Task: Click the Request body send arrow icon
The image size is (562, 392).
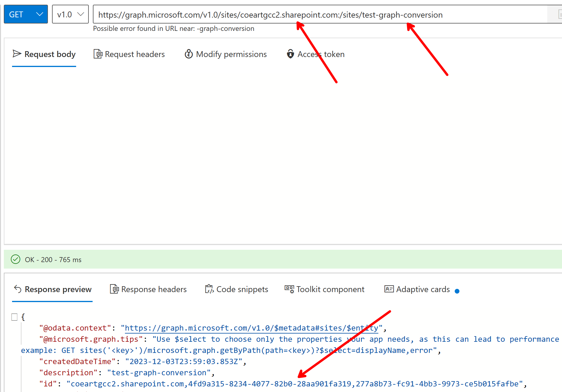Action: (x=17, y=54)
